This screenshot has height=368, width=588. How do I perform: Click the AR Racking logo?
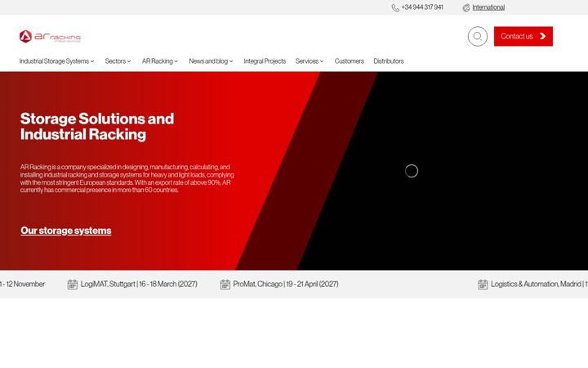(x=50, y=37)
